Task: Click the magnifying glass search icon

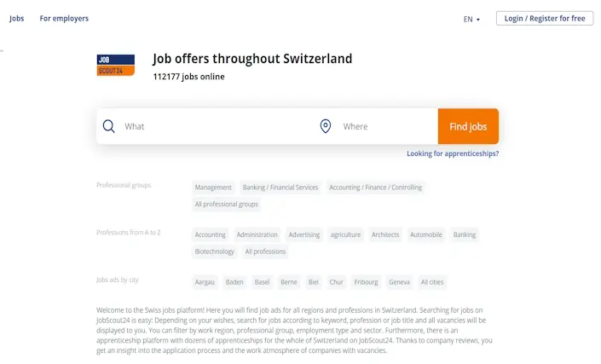Action: click(109, 126)
